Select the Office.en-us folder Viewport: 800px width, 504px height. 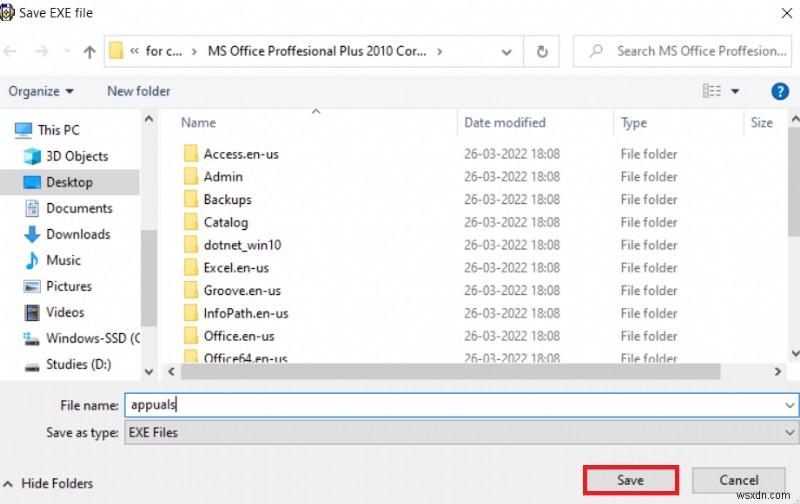(x=239, y=336)
